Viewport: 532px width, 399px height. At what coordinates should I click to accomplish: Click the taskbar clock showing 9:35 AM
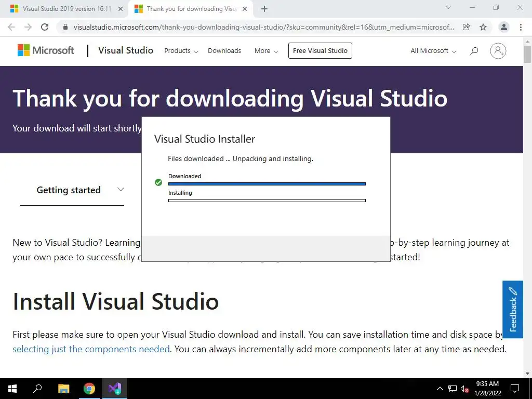click(x=487, y=389)
